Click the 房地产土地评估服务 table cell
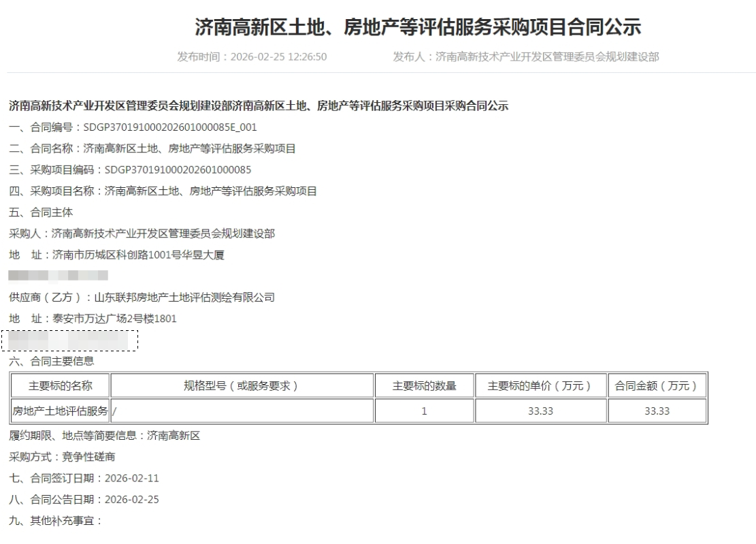The height and width of the screenshot is (544, 756). point(60,411)
